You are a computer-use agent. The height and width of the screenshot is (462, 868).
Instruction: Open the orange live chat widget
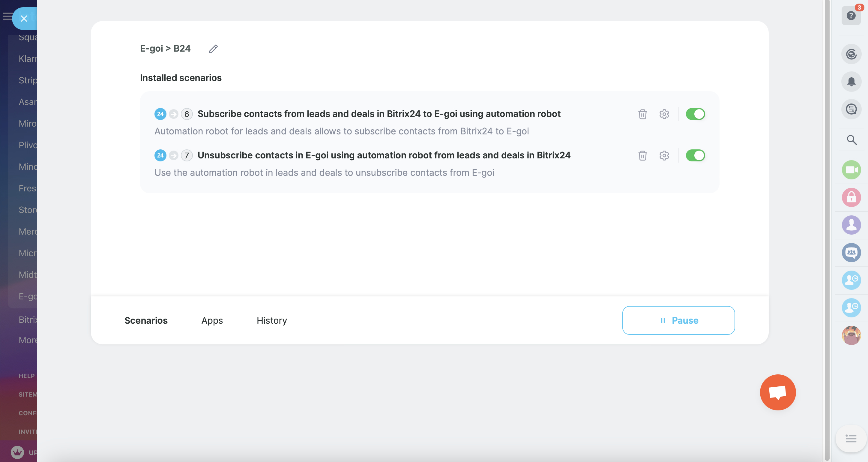click(777, 392)
